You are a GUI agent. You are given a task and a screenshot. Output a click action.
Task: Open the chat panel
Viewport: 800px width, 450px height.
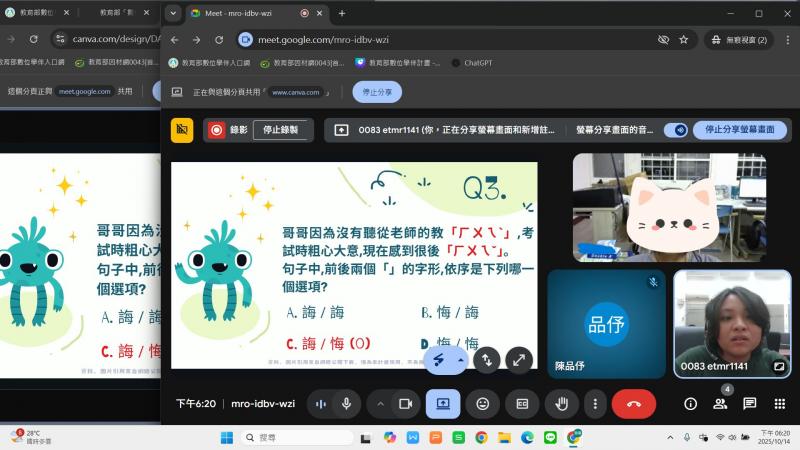749,404
